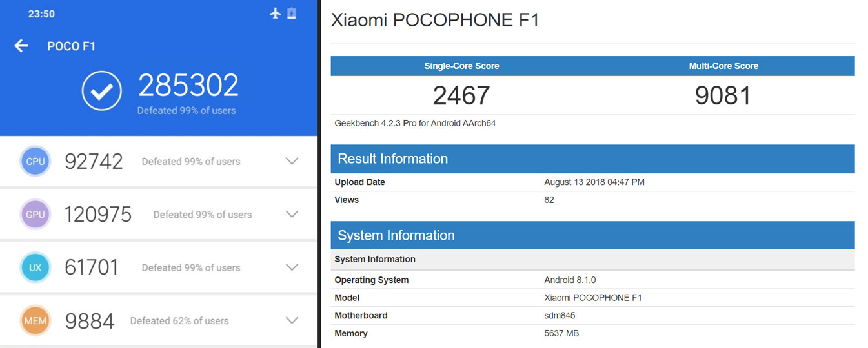The height and width of the screenshot is (348, 868).
Task: Click the Multi-Core Score header
Action: (723, 66)
